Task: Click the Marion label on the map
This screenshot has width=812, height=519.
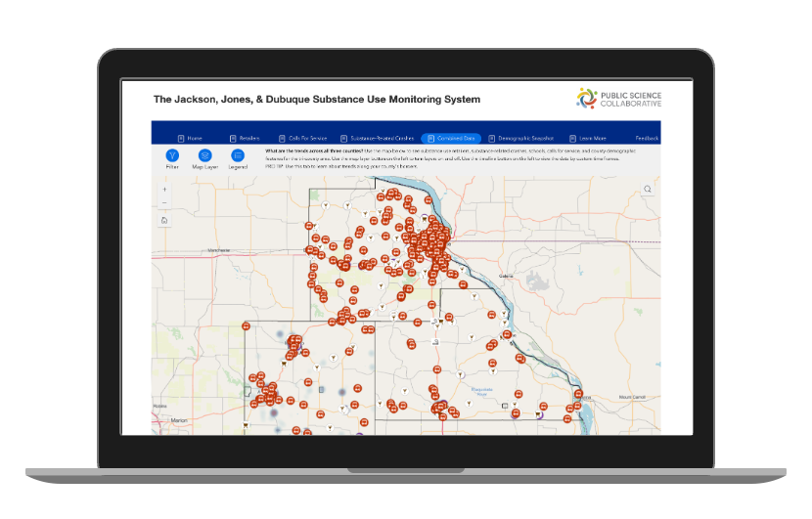Action: point(179,420)
